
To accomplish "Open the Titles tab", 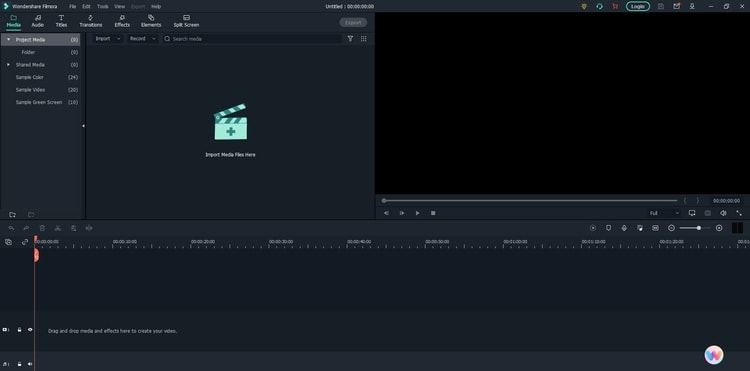I will pyautogui.click(x=61, y=21).
